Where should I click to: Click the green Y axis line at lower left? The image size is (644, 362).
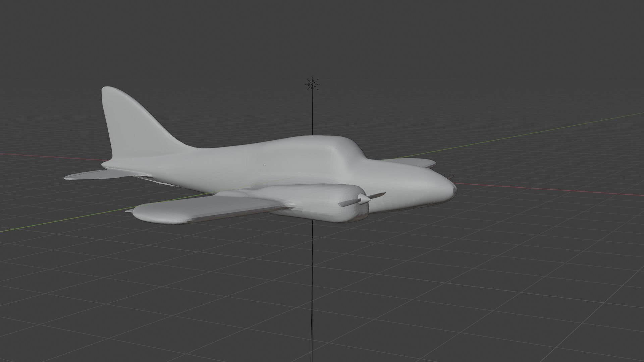(67, 220)
